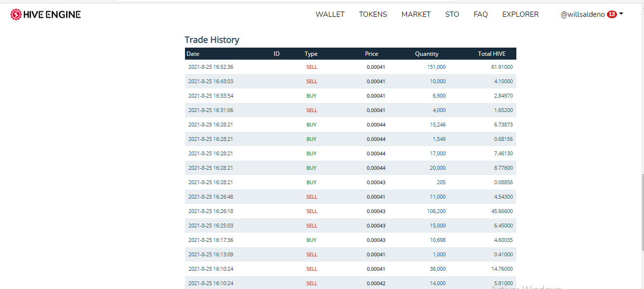Click quantity 15,246
Image resolution: width=644 pixels, height=289 pixels.
click(x=438, y=125)
